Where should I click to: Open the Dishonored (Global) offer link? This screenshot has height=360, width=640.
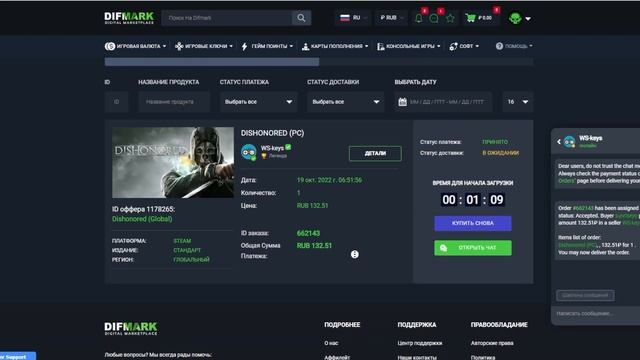pyautogui.click(x=142, y=219)
